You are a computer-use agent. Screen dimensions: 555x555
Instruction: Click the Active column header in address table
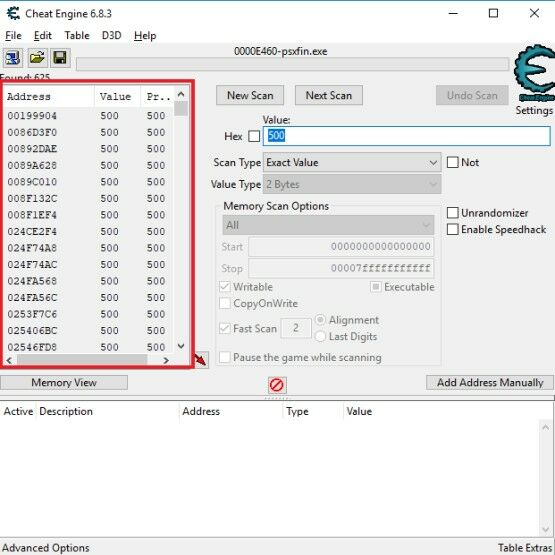point(18,411)
